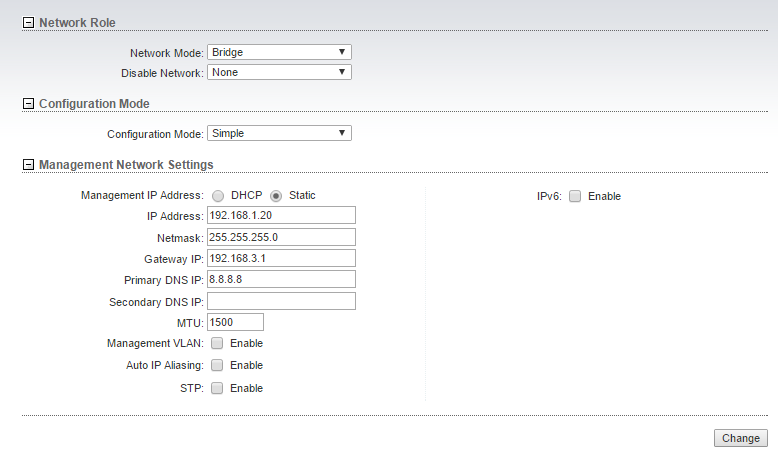
Task: Enable the Auto IP Aliasing checkbox
Action: point(217,365)
